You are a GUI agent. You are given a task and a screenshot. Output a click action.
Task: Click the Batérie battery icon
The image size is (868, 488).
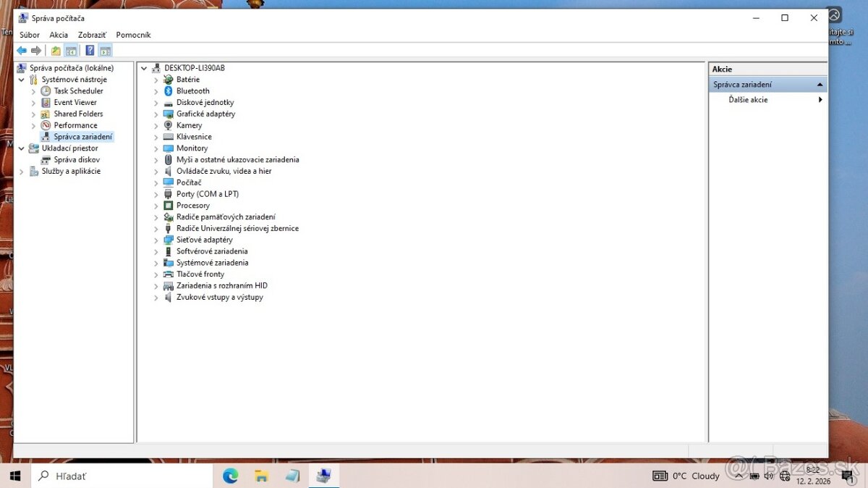click(167, 79)
